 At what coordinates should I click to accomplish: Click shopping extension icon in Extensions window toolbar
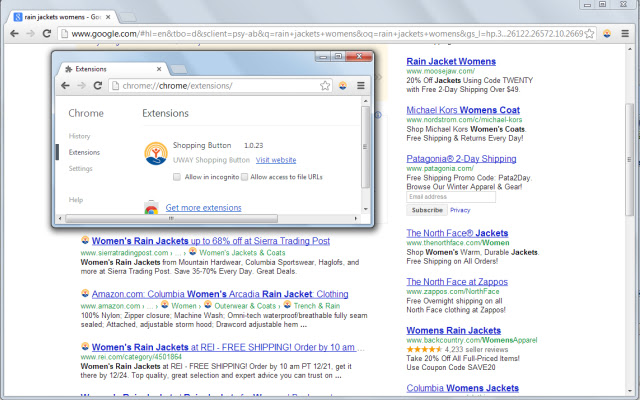(x=342, y=85)
